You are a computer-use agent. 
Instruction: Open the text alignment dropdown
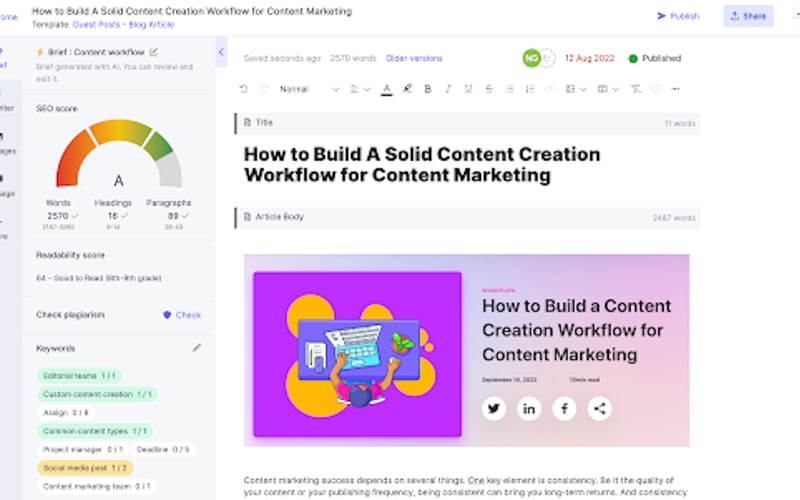360,89
